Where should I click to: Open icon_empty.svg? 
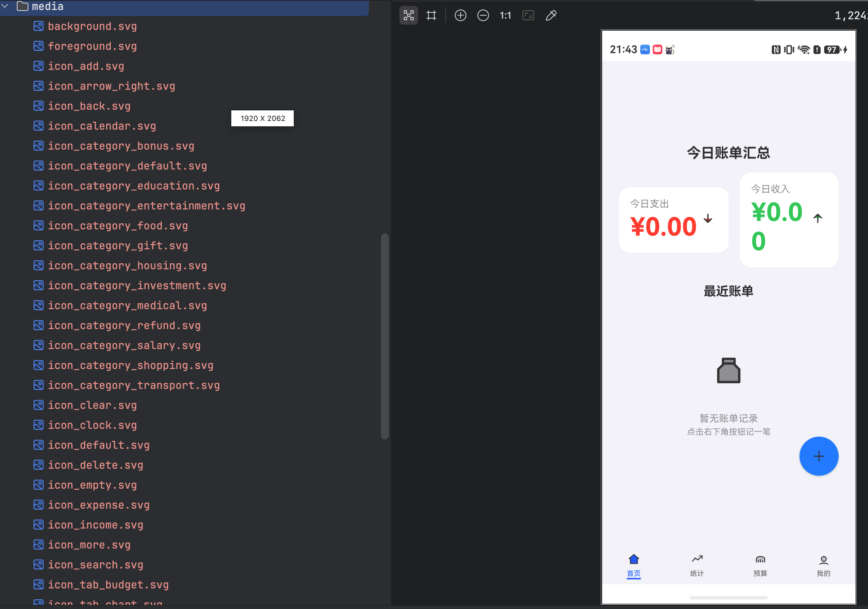click(x=92, y=485)
